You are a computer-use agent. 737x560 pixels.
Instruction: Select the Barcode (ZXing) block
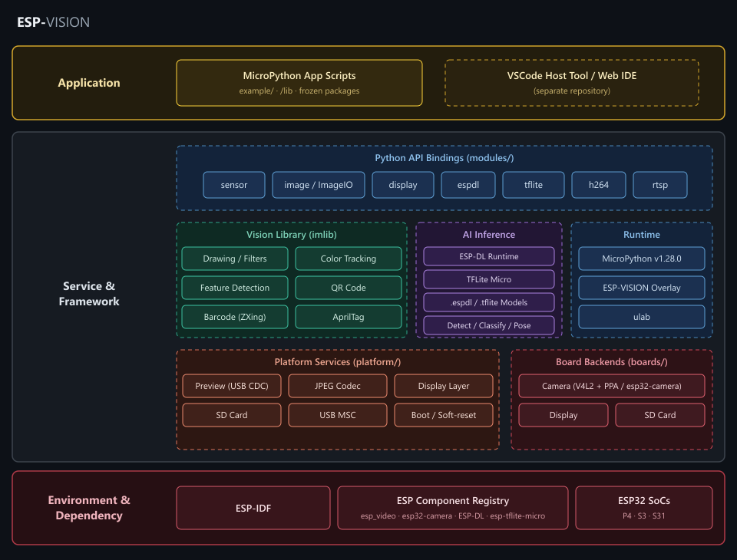[235, 317]
